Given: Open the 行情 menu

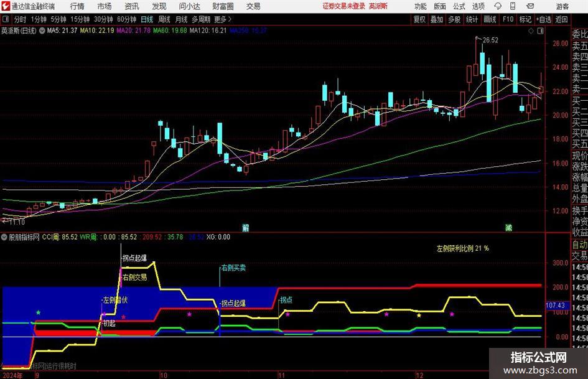Looking at the screenshot, I should coord(77,6).
